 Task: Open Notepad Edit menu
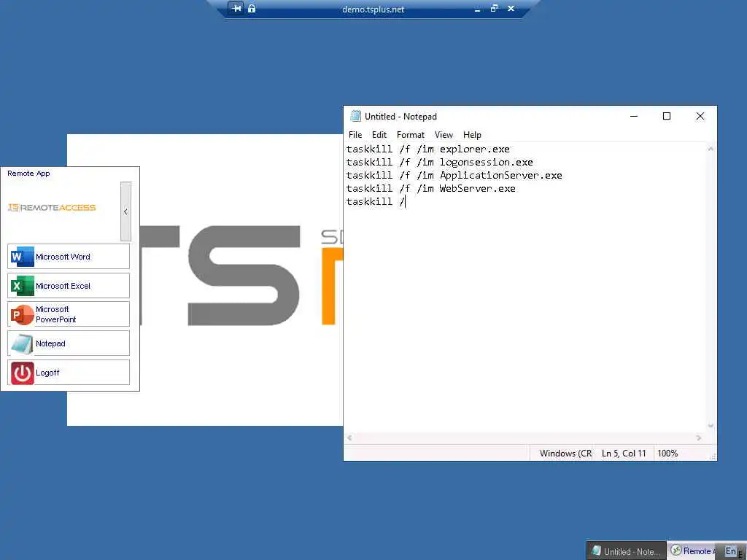point(379,135)
